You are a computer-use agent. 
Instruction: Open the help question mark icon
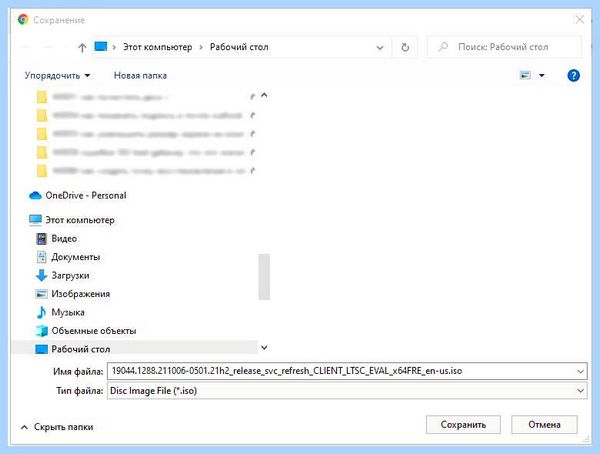573,75
